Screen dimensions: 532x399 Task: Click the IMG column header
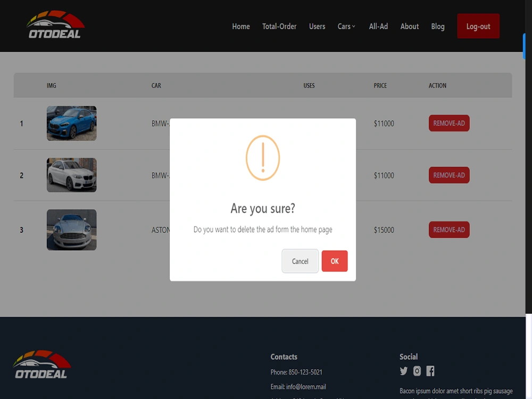coord(51,86)
